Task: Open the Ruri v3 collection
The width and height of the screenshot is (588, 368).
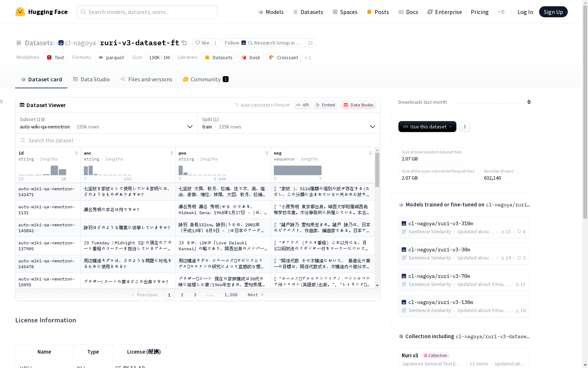Action: tap(464, 359)
